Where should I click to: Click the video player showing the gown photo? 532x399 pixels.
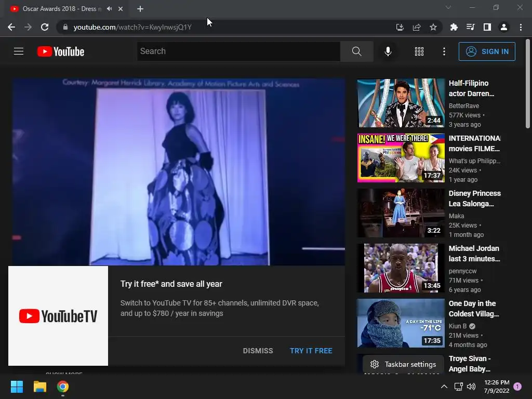point(179,171)
